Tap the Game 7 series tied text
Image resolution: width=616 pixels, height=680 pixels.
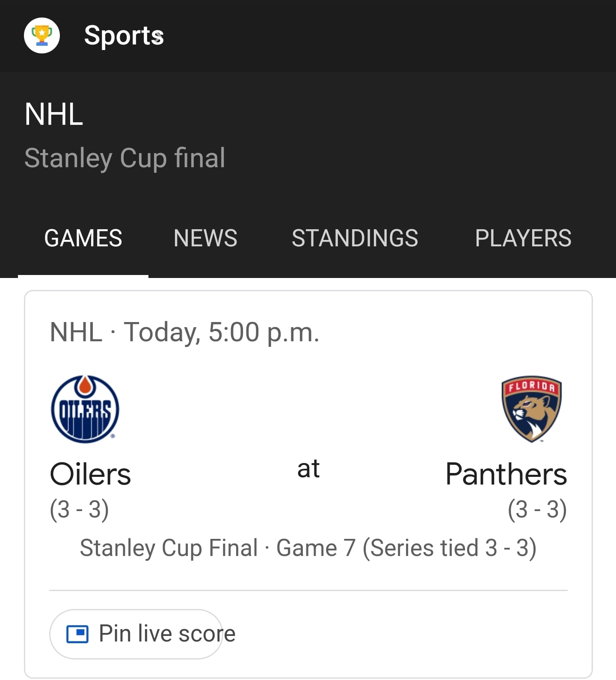[406, 548]
